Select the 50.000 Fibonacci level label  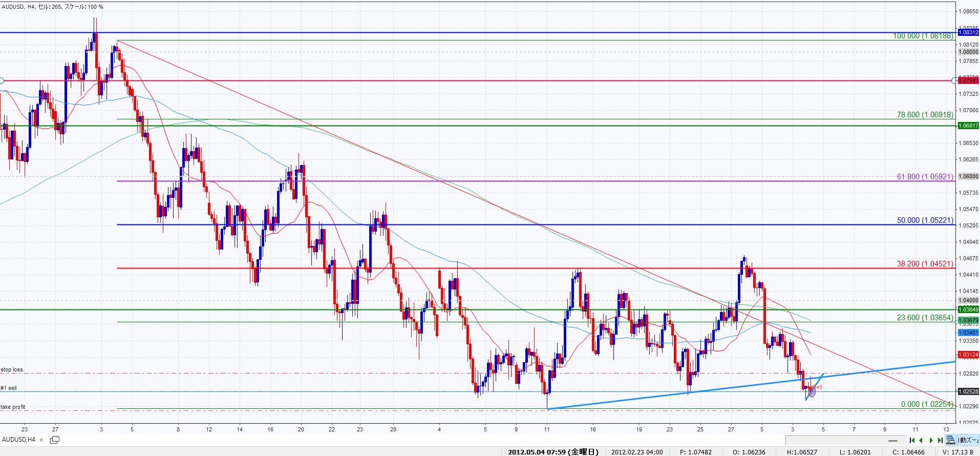925,220
